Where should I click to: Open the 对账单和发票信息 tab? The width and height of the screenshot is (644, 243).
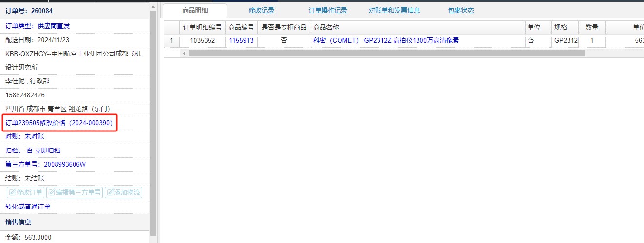[x=394, y=10]
